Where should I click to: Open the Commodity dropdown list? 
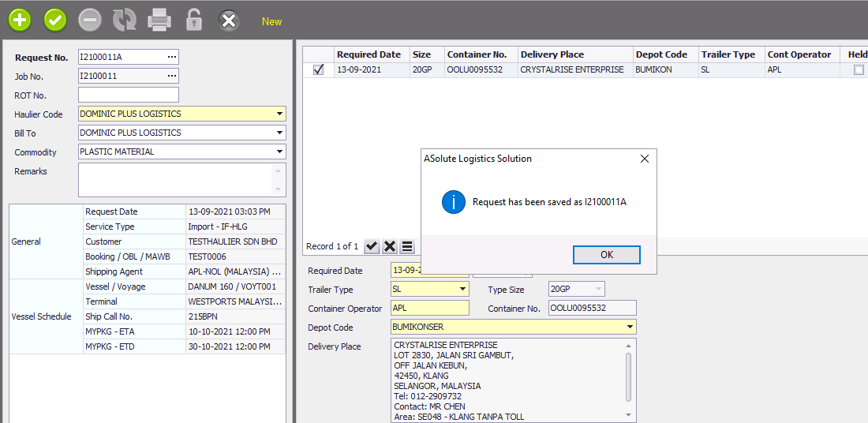coord(279,152)
